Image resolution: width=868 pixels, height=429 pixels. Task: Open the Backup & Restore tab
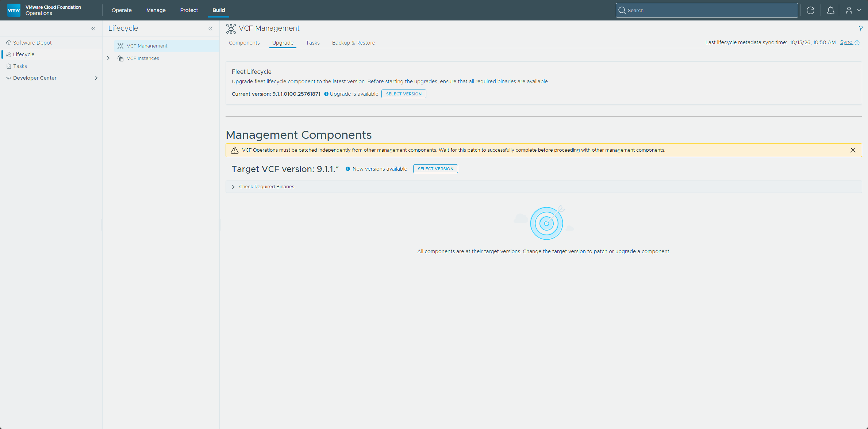point(353,43)
